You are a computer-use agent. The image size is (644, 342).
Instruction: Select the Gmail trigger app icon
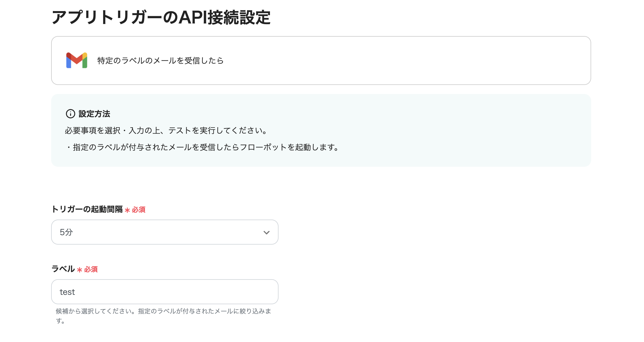tap(76, 60)
